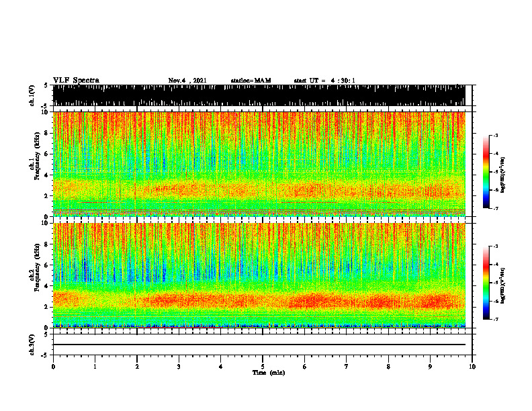
Task: Click the time axis tick '5'
Action: point(263,367)
